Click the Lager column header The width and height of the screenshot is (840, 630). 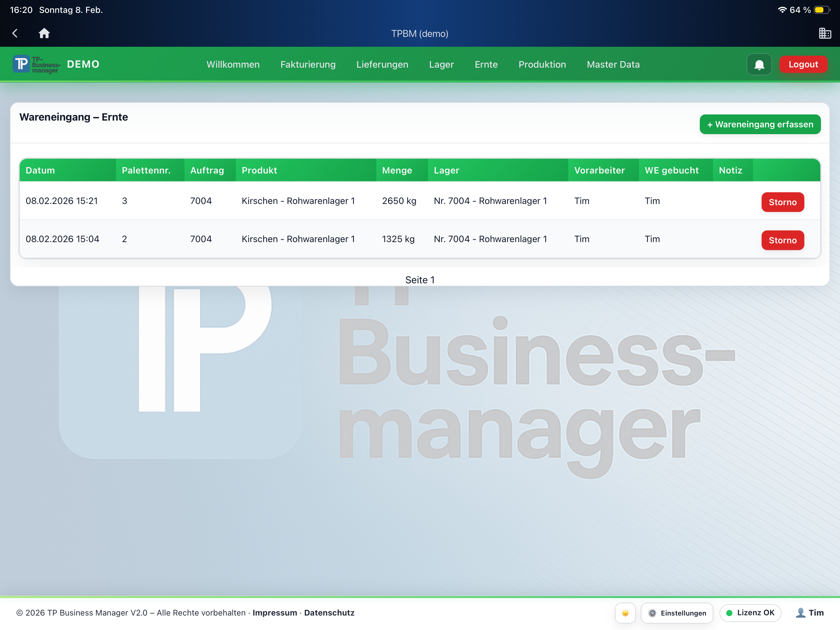[498, 170]
